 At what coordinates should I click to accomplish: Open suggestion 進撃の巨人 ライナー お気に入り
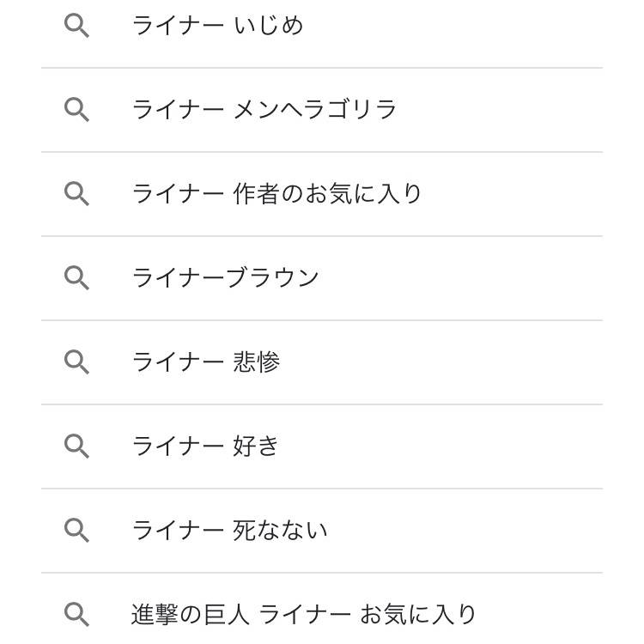pos(322,609)
